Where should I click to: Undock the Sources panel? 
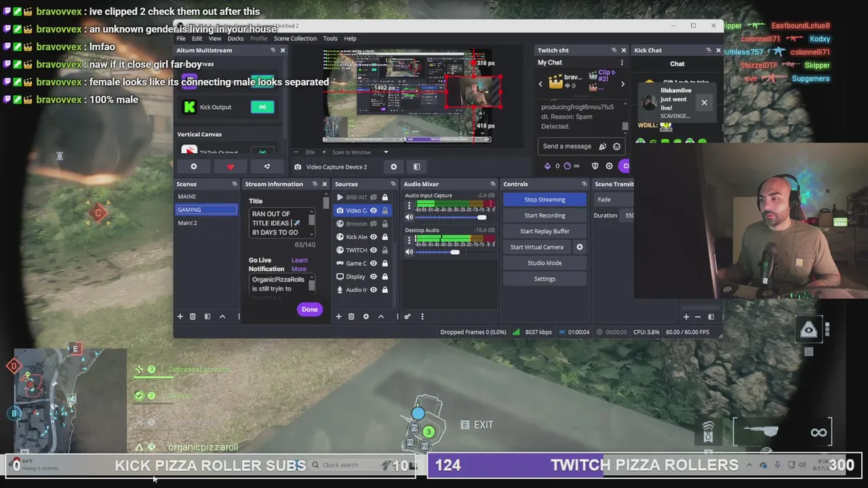pyautogui.click(x=393, y=184)
